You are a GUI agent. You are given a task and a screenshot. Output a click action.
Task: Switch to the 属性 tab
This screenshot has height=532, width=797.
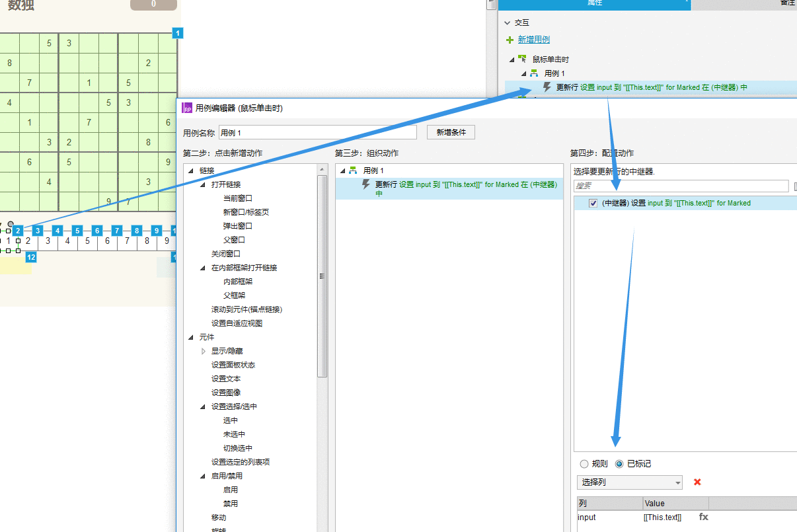pyautogui.click(x=594, y=5)
